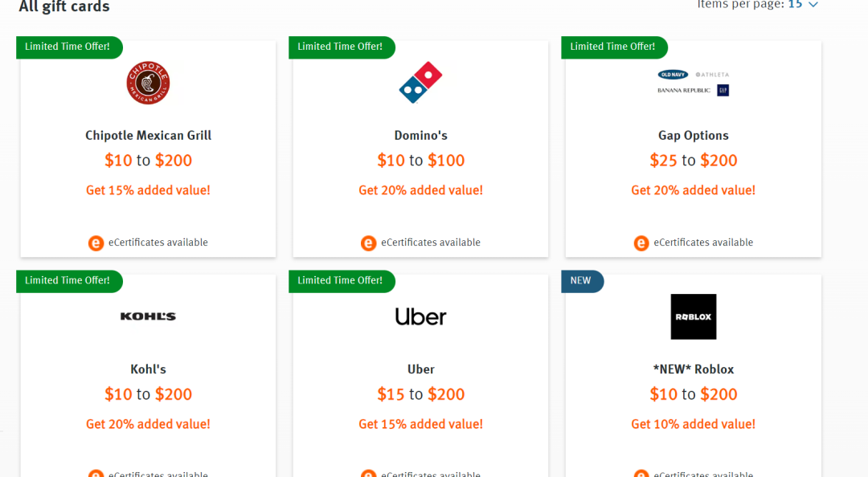
Task: Click the 15 items per page value
Action: coord(795,5)
